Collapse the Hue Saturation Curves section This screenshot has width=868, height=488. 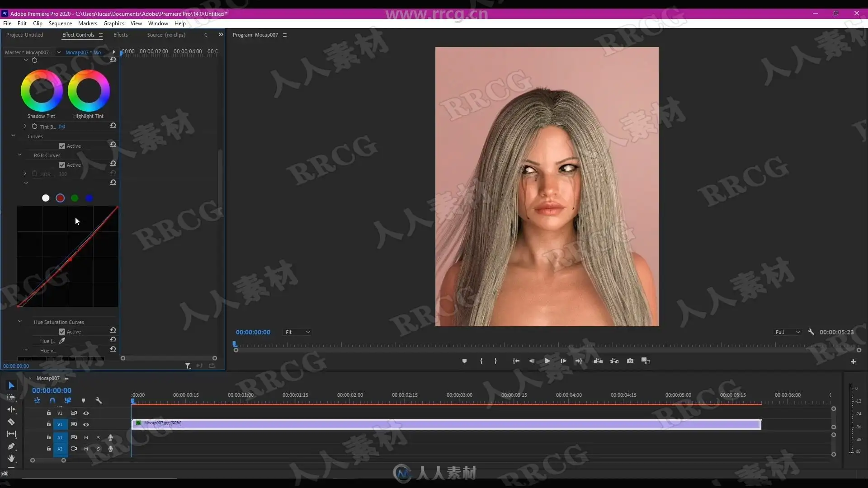pos(19,322)
